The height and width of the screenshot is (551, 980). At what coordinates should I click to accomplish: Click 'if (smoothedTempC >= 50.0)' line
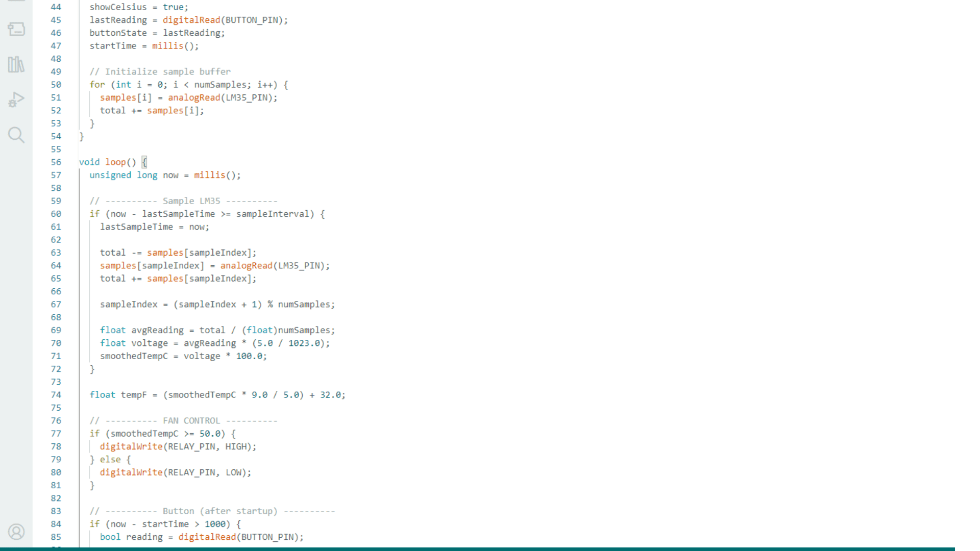coord(163,434)
